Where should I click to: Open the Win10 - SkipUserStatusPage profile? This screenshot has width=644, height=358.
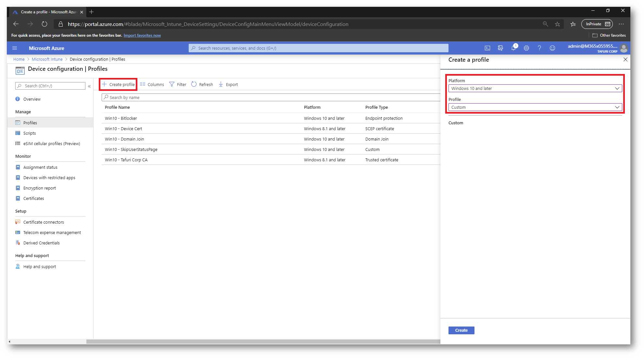tap(131, 150)
